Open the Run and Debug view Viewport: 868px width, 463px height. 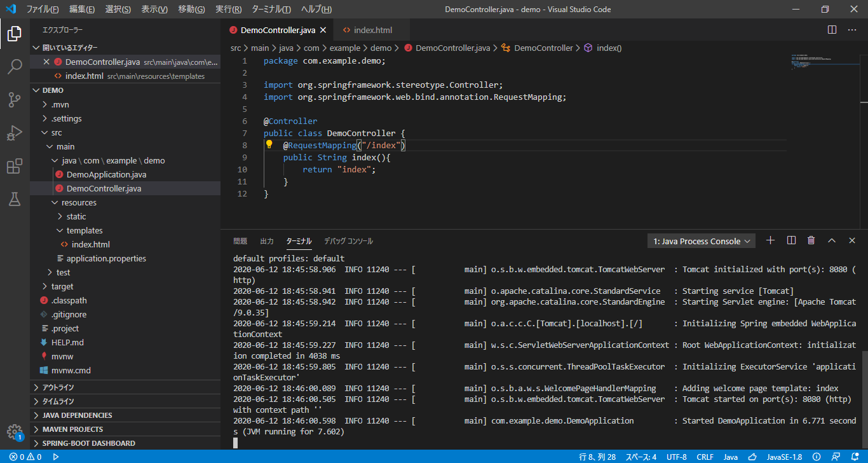(15, 133)
